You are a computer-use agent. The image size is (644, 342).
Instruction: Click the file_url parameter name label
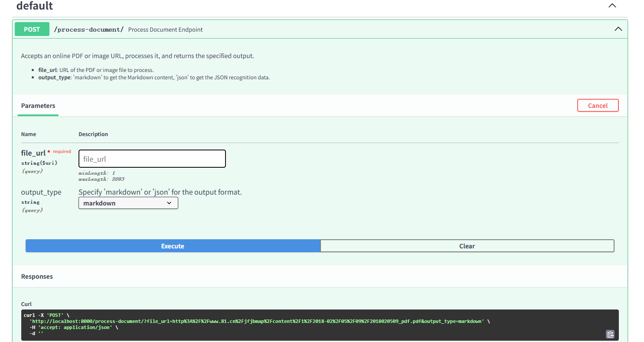tap(33, 153)
